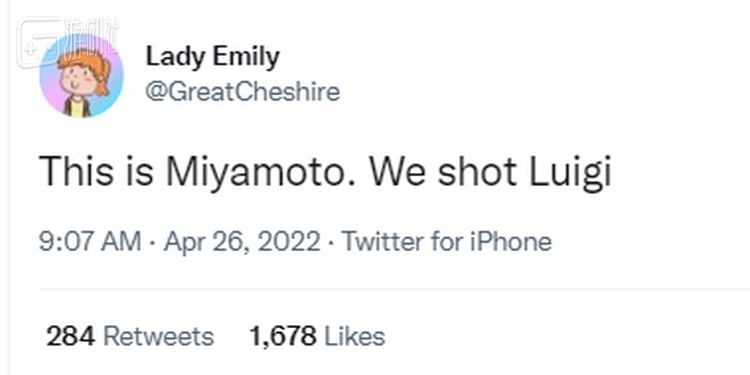
Task: Click the 'Likes' label text
Action: pyautogui.click(x=354, y=336)
